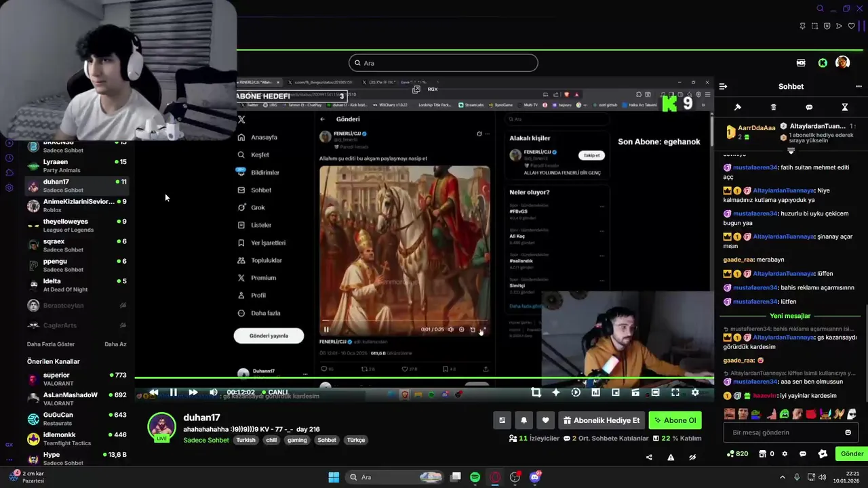Select the Turkish tag
868x488 pixels.
[x=245, y=440]
